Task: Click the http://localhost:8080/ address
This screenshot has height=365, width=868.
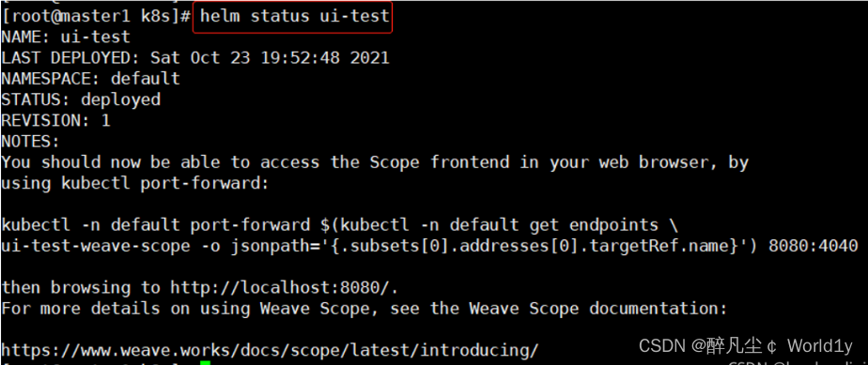Action: (x=284, y=287)
